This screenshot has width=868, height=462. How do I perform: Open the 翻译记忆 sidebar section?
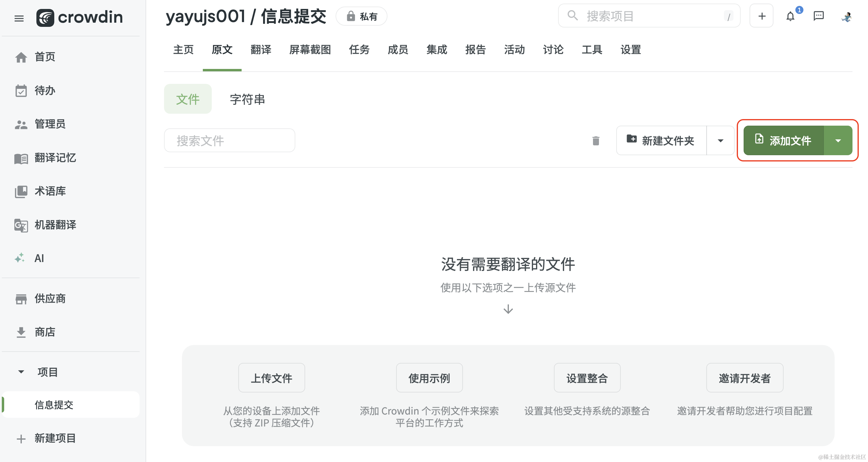pyautogui.click(x=55, y=158)
